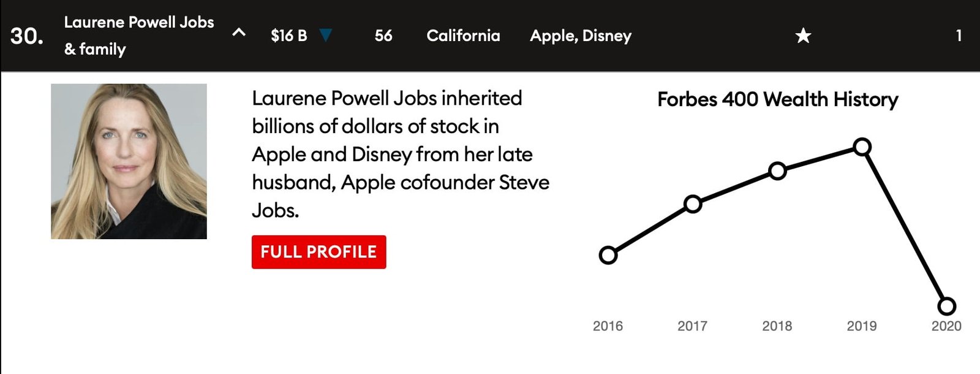Viewport: 980px width, 374px height.
Task: Click Laurene Powell Jobs portrait photo
Action: point(129,161)
